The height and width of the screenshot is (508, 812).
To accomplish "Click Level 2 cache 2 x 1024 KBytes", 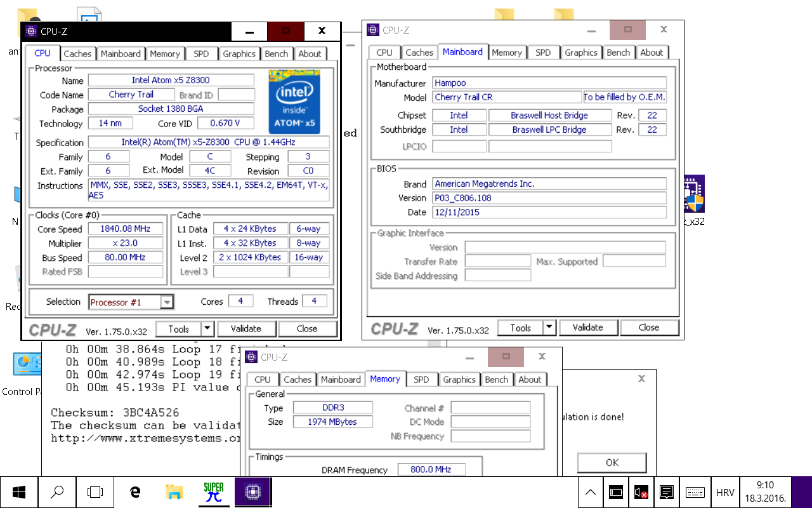I will pyautogui.click(x=250, y=257).
